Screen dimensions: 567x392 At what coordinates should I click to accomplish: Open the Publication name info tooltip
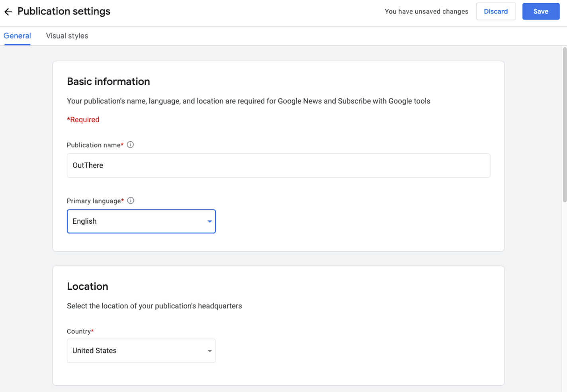tap(130, 144)
